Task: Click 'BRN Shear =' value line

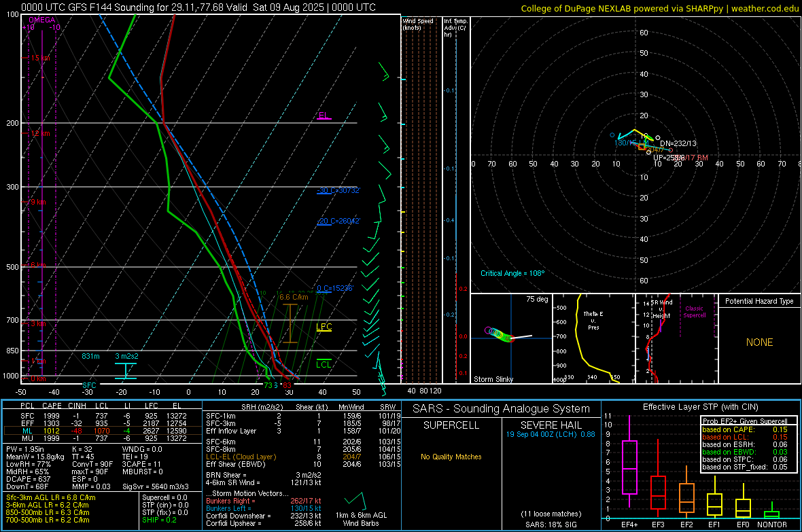Action: pos(264,475)
